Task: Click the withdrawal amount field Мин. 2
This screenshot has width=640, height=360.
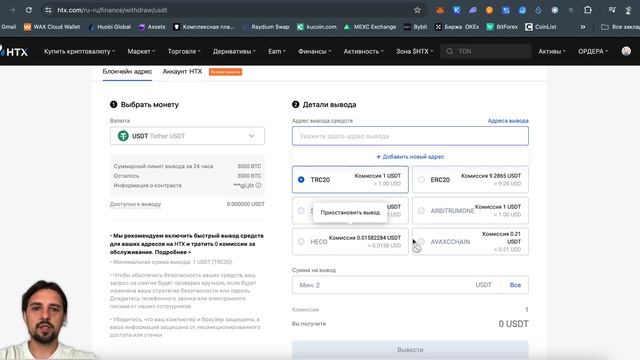Action: coord(410,285)
